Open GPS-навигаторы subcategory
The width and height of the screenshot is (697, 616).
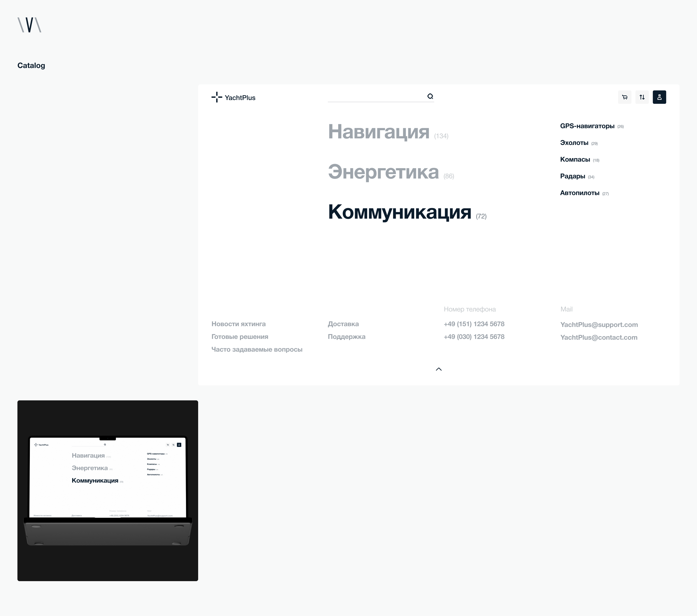pyautogui.click(x=587, y=126)
